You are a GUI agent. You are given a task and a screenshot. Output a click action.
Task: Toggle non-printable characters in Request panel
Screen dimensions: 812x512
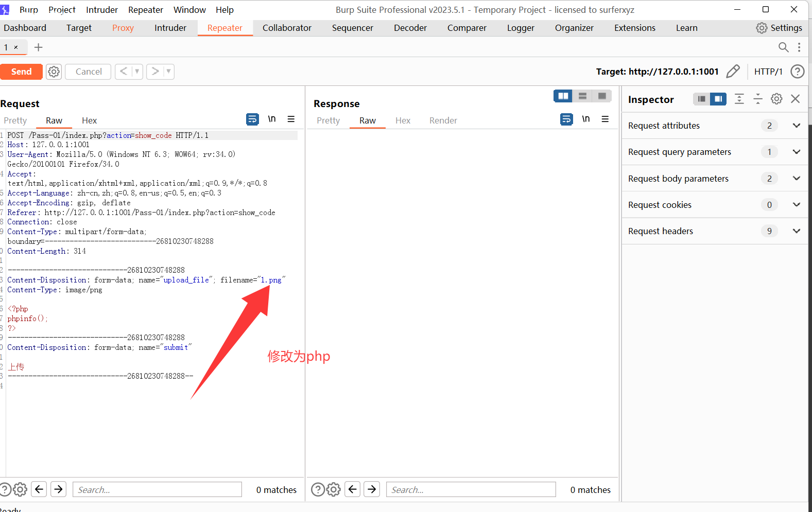pyautogui.click(x=272, y=119)
